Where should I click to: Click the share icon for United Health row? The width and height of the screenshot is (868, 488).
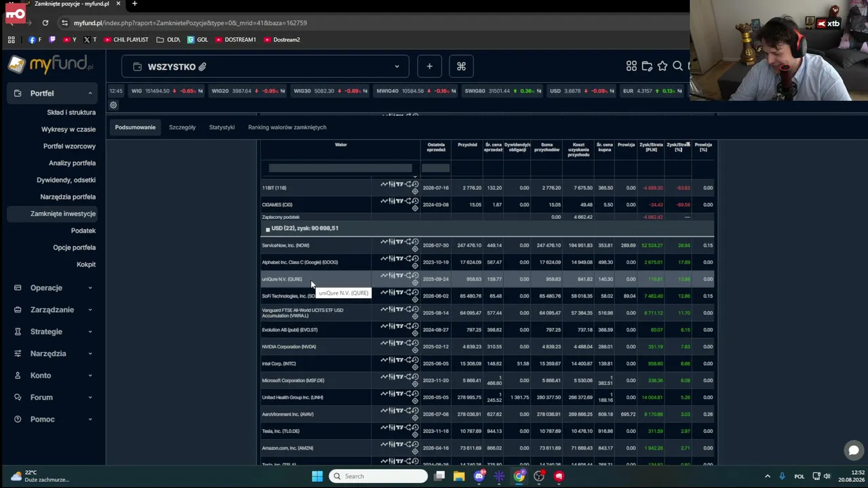click(x=408, y=394)
